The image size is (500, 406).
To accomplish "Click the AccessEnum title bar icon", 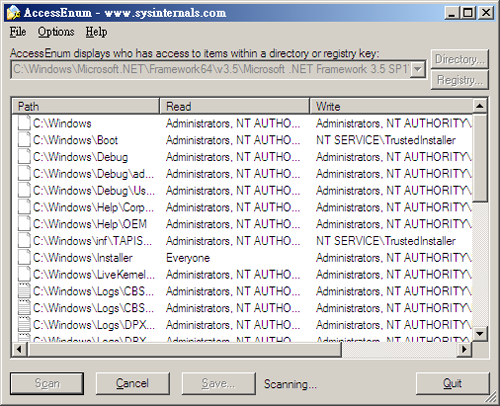I will tap(13, 13).
